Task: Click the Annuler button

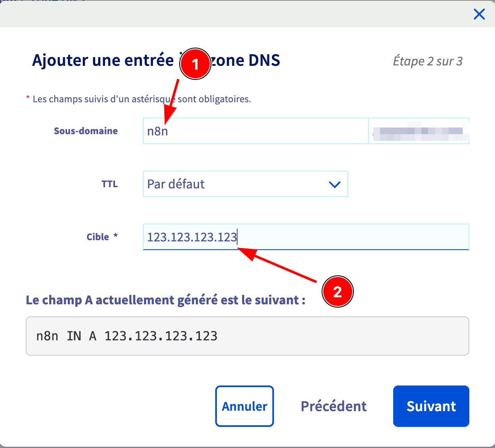Action: (x=244, y=406)
